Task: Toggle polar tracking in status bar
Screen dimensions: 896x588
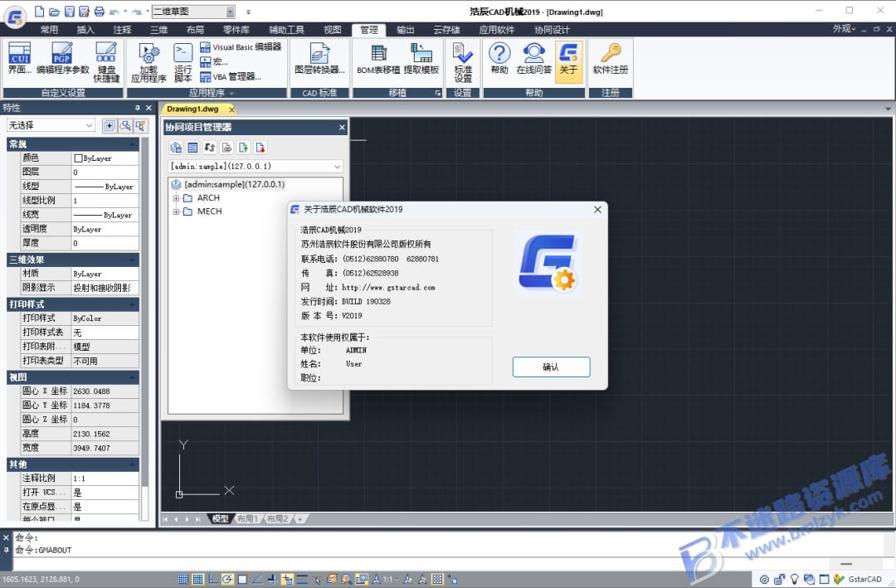Action: (227, 579)
